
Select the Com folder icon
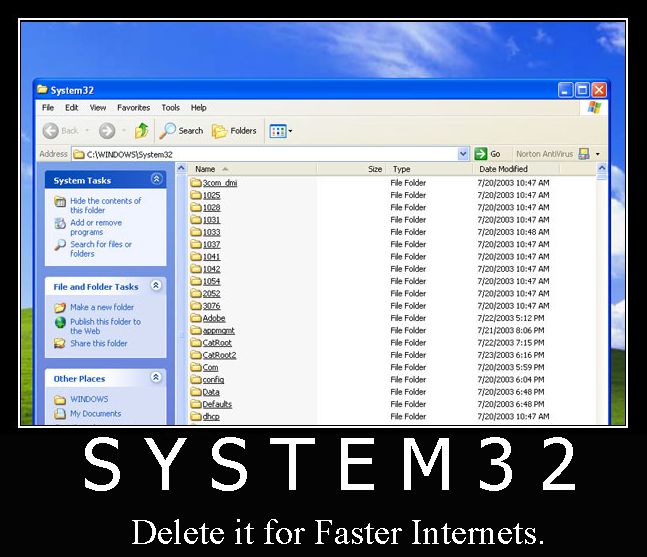[196, 367]
